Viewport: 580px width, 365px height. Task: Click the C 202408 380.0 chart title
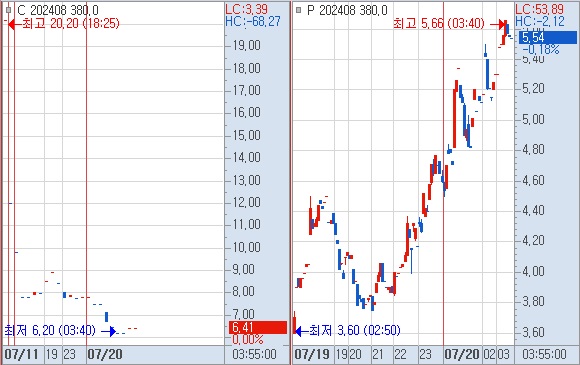pos(58,10)
